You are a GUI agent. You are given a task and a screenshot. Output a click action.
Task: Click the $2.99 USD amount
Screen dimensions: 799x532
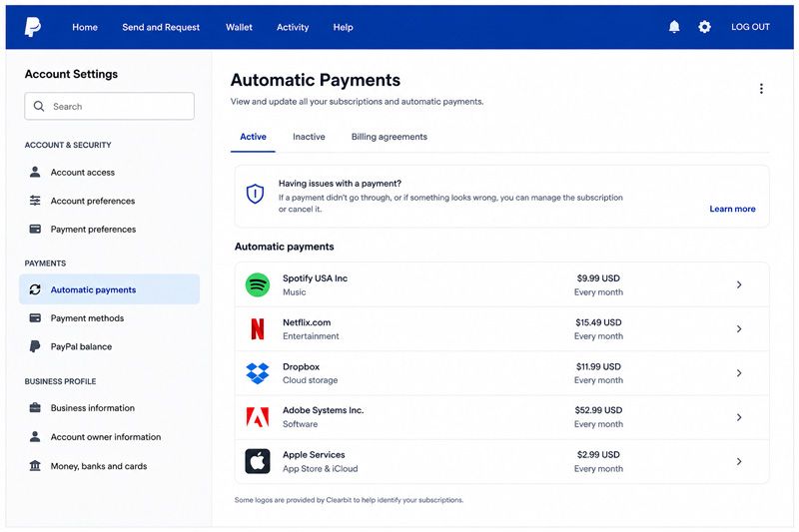[x=598, y=454]
